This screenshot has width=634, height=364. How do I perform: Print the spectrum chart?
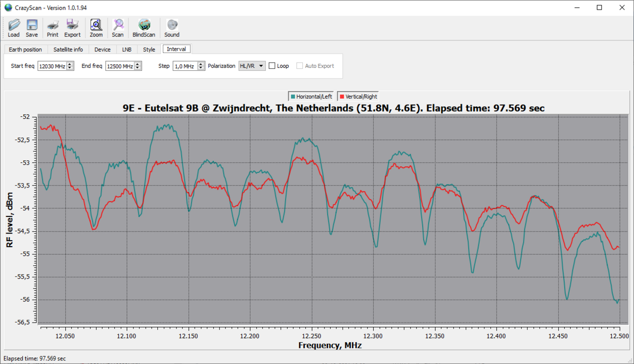pyautogui.click(x=53, y=28)
